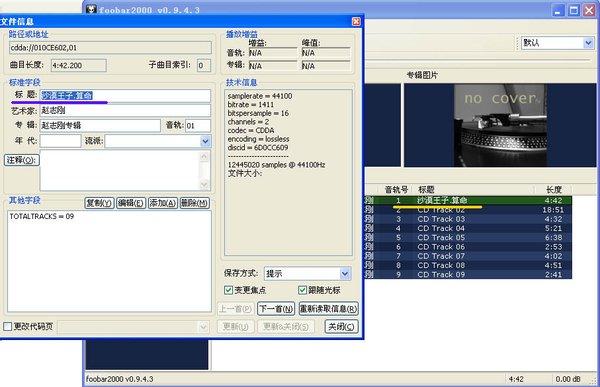Screen dimensions: 600x387
Task: Click the 音轨号 column header
Action: click(x=396, y=189)
